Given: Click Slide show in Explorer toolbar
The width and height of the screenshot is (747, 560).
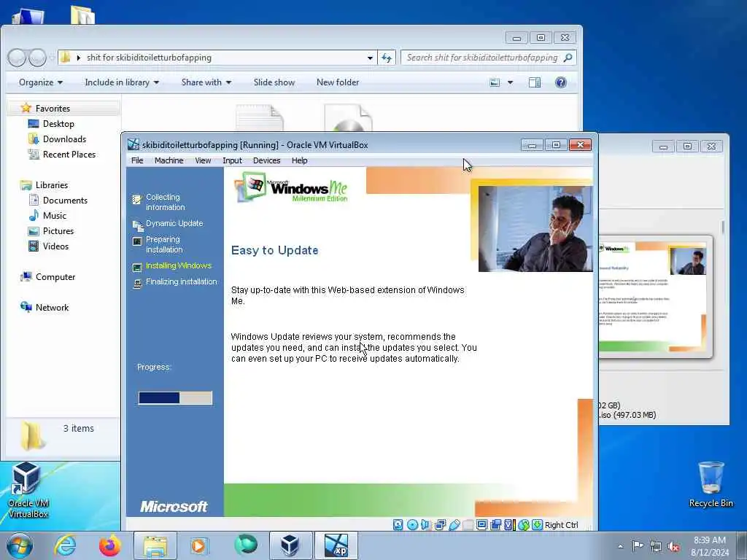Looking at the screenshot, I should [274, 82].
